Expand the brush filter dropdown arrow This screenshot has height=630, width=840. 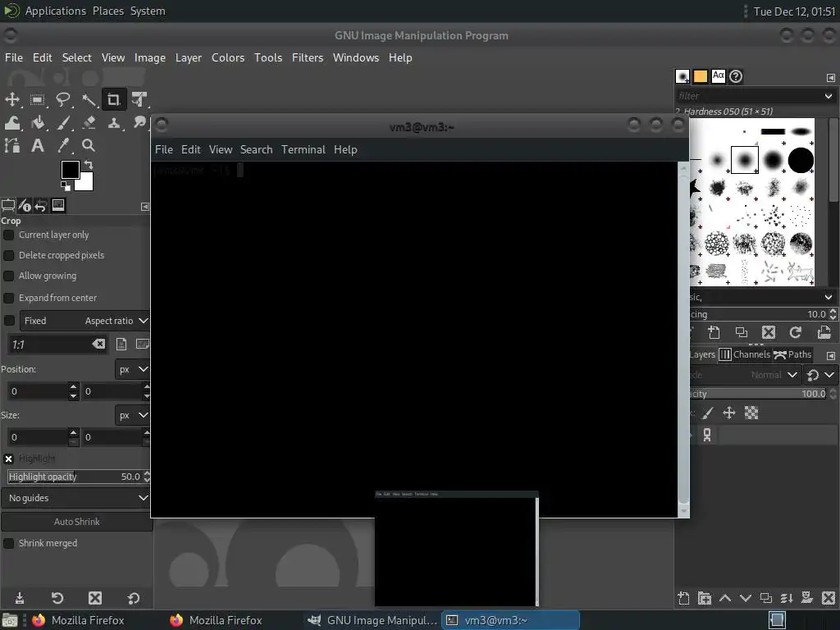[x=829, y=96]
